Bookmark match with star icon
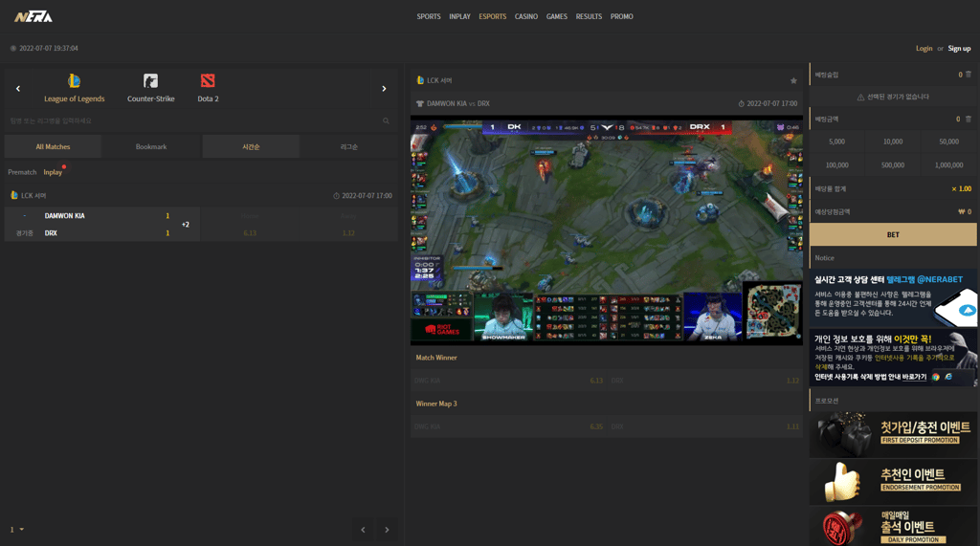980x546 pixels. point(793,80)
